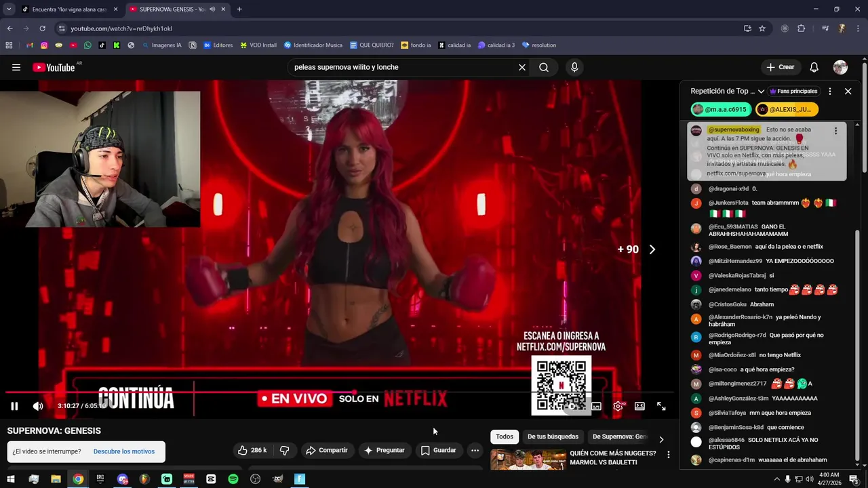Go to YouTube home via logo
The image size is (868, 488).
point(54,67)
